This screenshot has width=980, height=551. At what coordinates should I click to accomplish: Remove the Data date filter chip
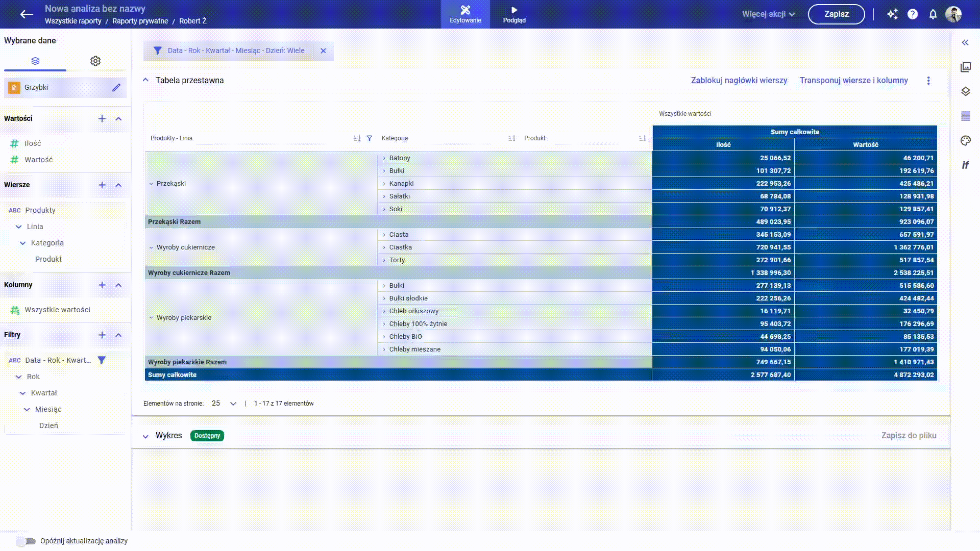[x=323, y=51]
